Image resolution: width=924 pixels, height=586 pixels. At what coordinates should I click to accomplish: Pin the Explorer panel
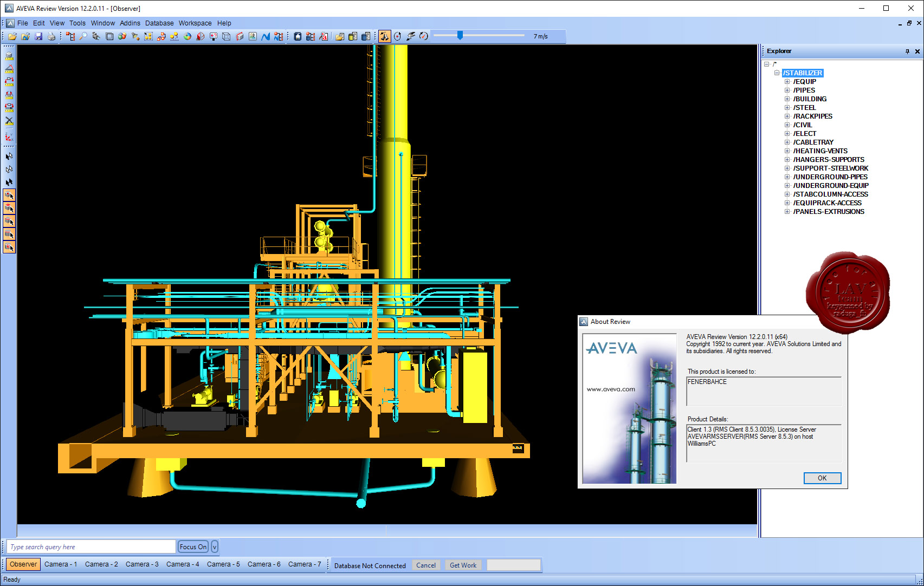(907, 51)
